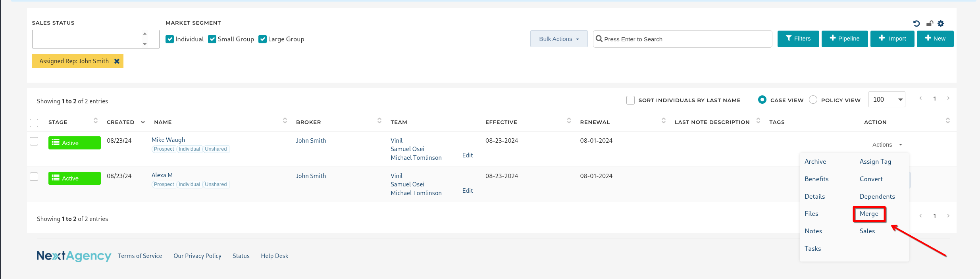This screenshot has height=279, width=980.
Task: Remove the Assigned Rep John Smith filter
Action: (117, 61)
